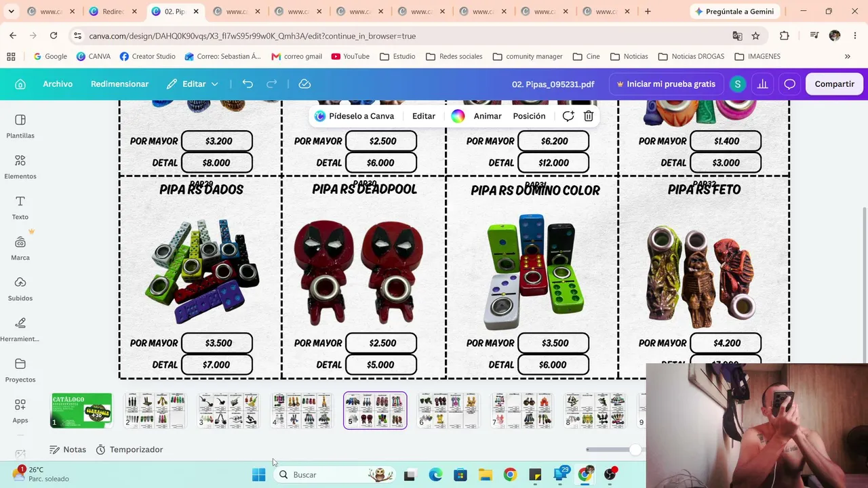Select the Texto sidebar tool
The image size is (868, 488).
pyautogui.click(x=20, y=207)
